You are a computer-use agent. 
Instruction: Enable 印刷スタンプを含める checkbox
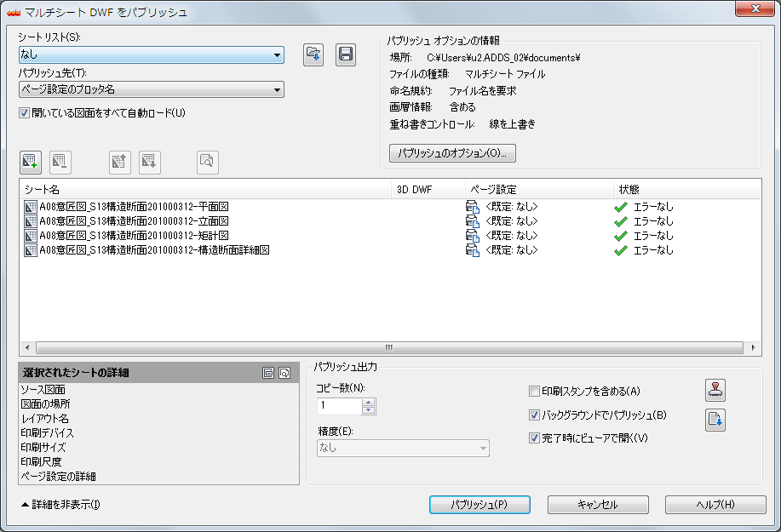click(534, 392)
